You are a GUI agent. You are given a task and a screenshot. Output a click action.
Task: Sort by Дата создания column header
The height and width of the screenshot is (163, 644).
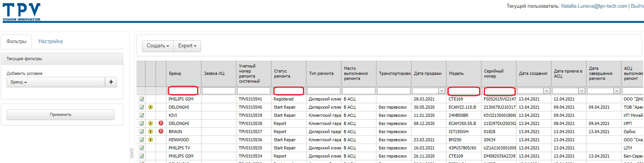pyautogui.click(x=534, y=73)
